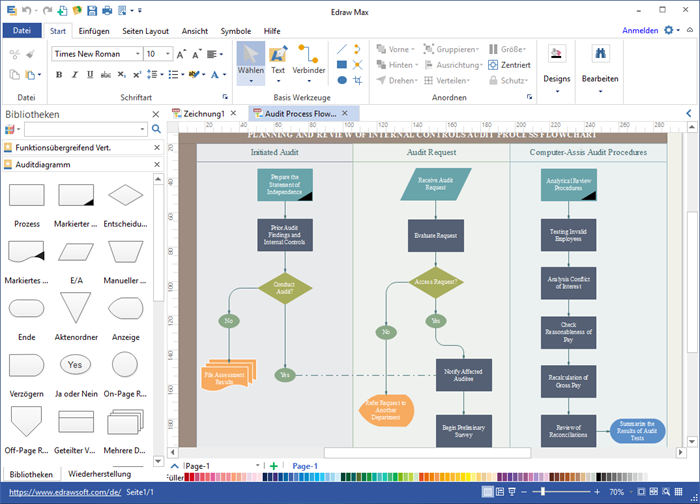This screenshot has width=700, height=504.
Task: Click the canvas horizontal scrollbar
Action: click(427, 452)
